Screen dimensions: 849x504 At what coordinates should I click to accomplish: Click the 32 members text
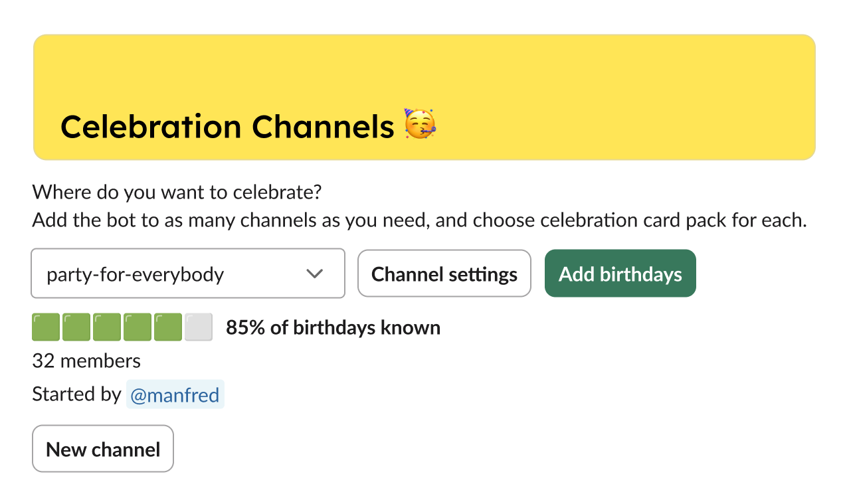pos(86,361)
